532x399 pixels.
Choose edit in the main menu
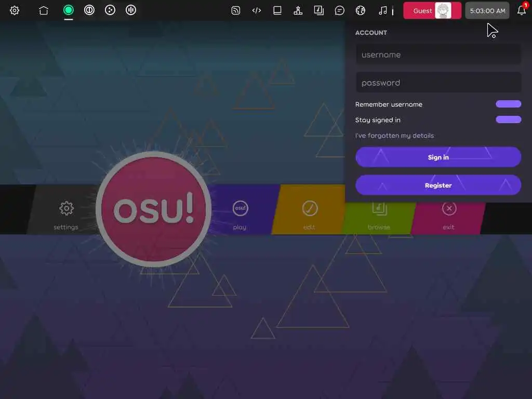point(310,215)
